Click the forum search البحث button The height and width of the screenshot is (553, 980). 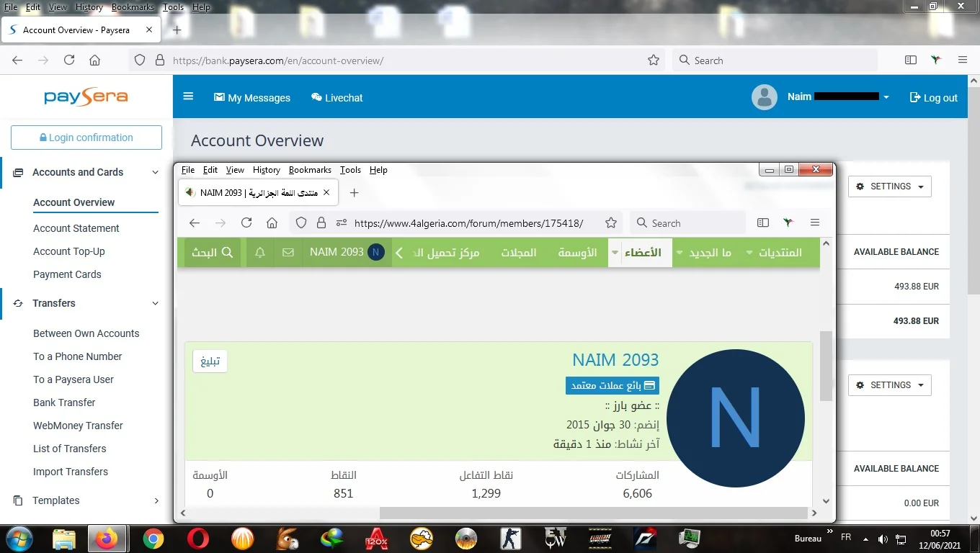[212, 253]
